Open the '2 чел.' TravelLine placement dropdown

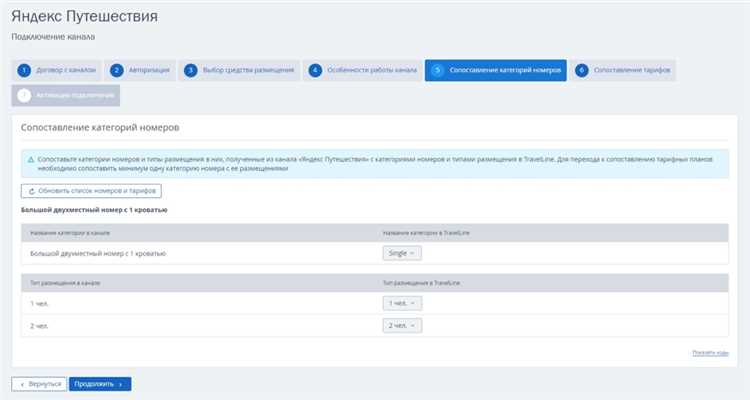pyautogui.click(x=402, y=326)
